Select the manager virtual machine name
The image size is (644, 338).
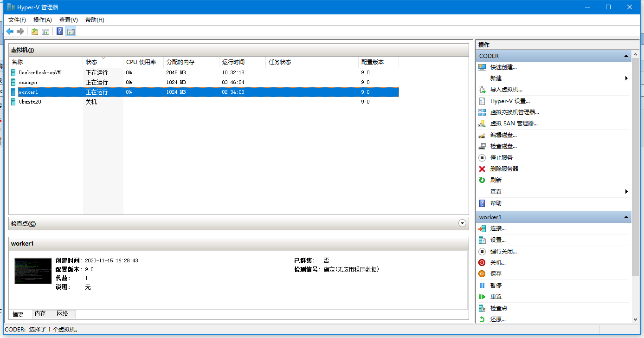[28, 82]
